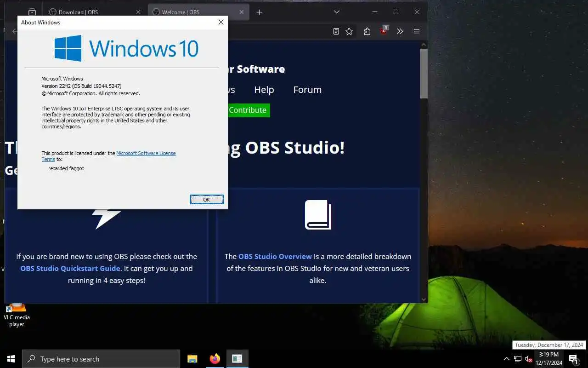The image size is (588, 368).
Task: Open the taskbar clock showing 3:19 PM
Action: tap(549, 359)
